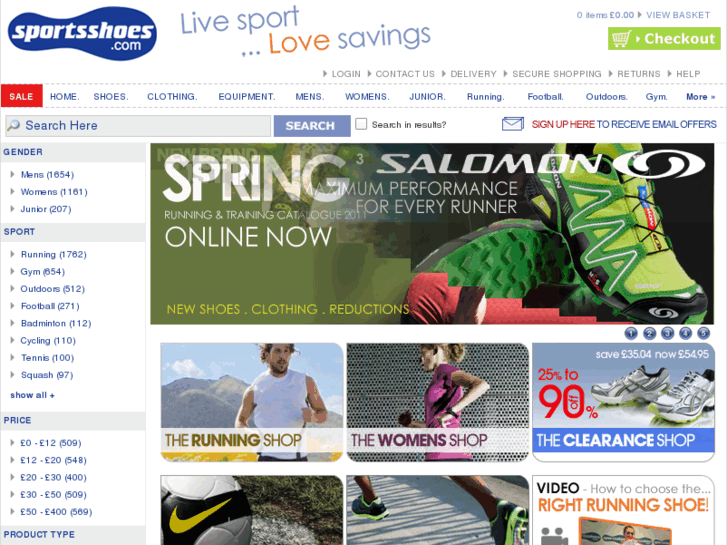Toggle the Search in results checkbox

(361, 124)
